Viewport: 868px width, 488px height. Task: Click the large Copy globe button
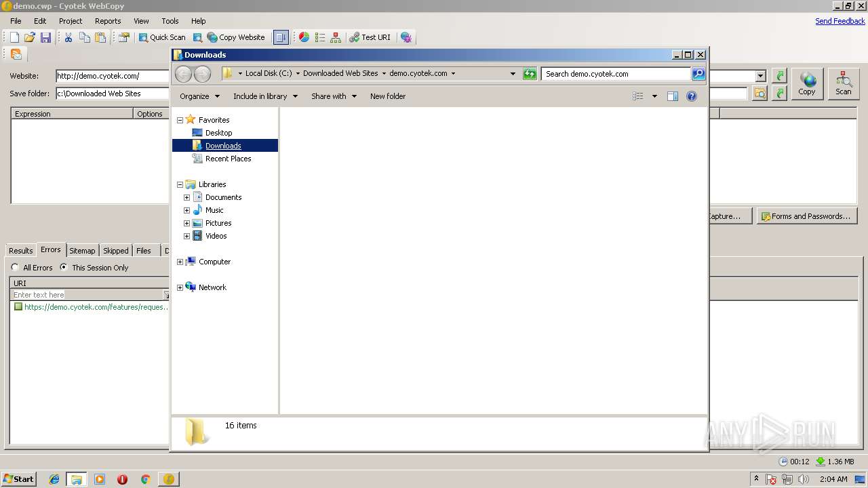(x=807, y=84)
